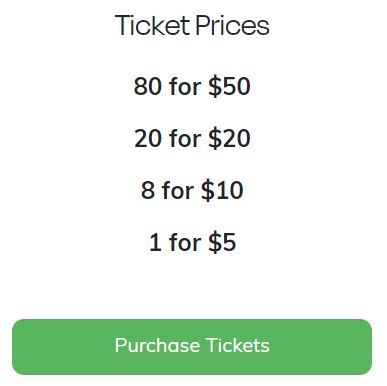Click the word Purchase on the green button
Viewport: 387px width, 386px height.
coord(157,346)
